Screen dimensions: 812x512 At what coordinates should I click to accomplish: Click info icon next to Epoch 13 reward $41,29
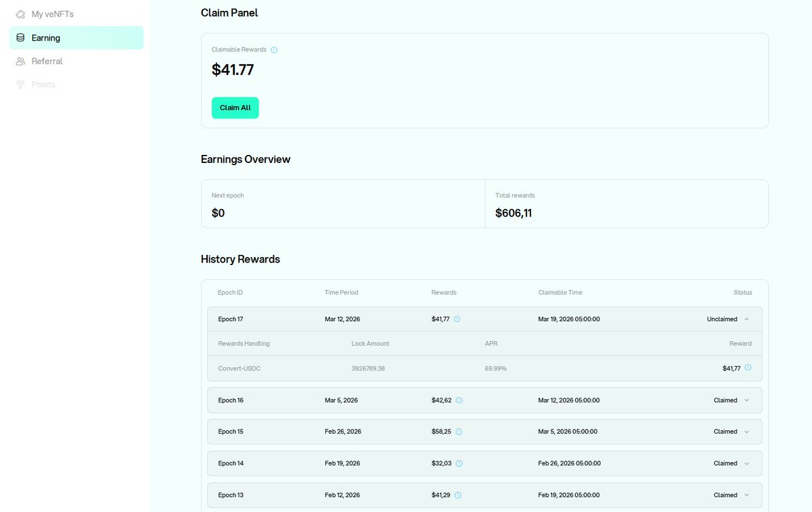[x=458, y=495]
